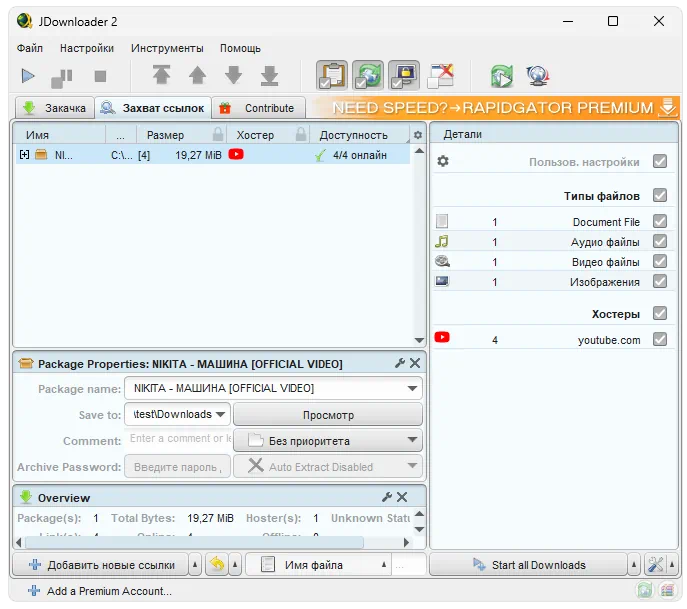Toggle clipboard observer icon
Screen dimensions: 687x609
pos(332,75)
